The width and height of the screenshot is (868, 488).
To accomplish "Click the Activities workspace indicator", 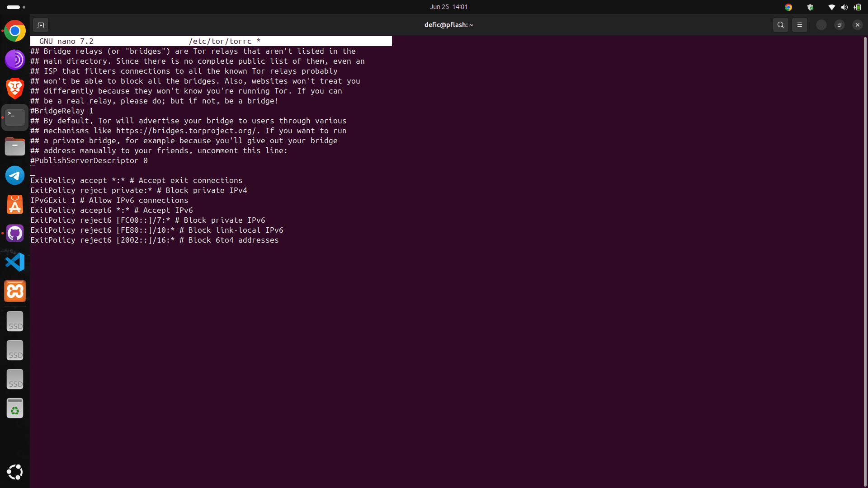I will pos(16,7).
